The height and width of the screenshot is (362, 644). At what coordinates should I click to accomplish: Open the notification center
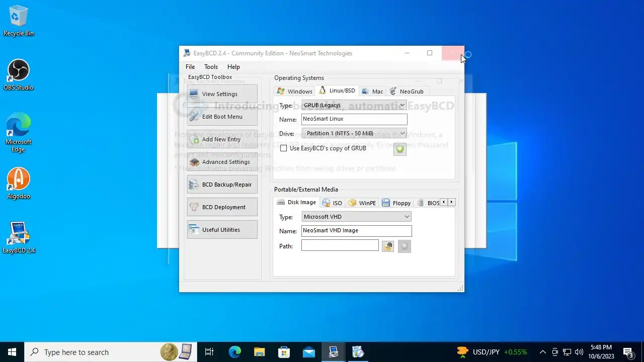628,352
